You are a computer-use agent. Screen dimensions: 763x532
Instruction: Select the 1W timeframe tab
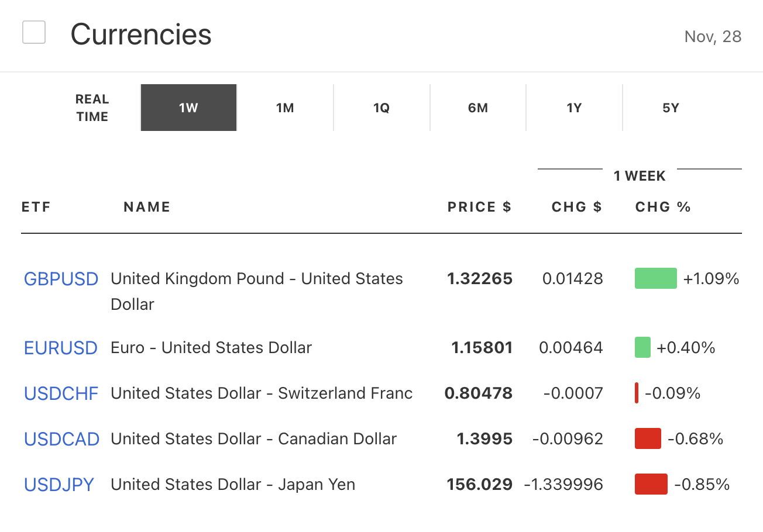click(188, 108)
